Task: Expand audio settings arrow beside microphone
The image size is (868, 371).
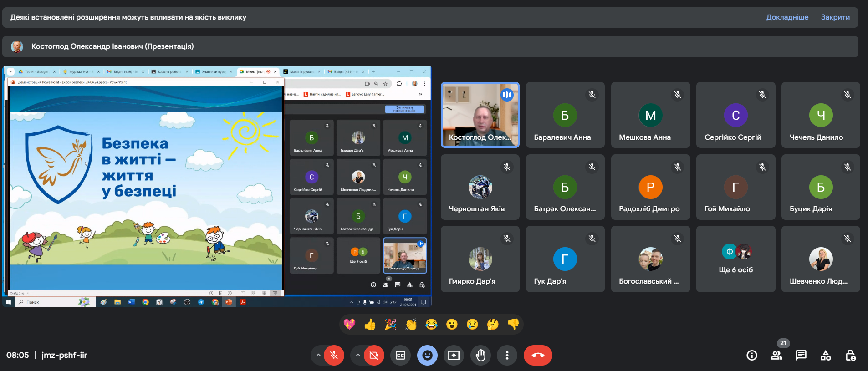Action: pos(318,356)
